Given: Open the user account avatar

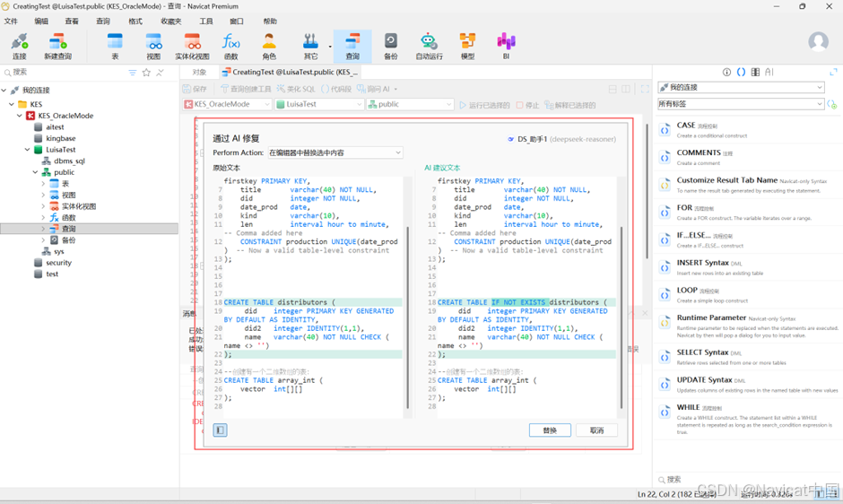Looking at the screenshot, I should coord(818,42).
